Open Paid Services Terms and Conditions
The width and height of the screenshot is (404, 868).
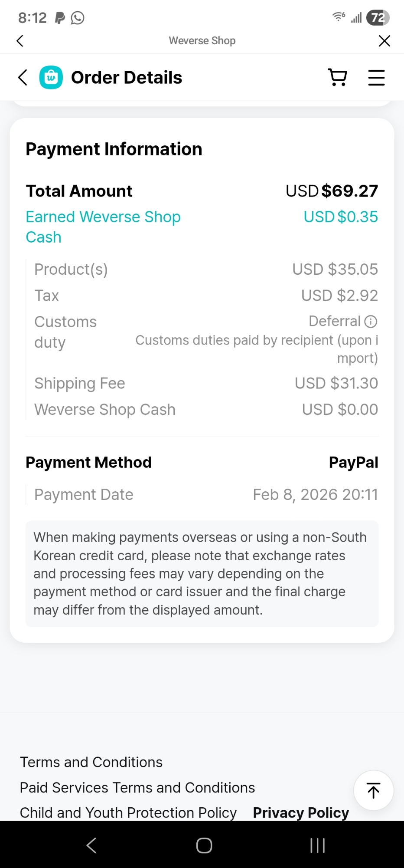point(137,788)
